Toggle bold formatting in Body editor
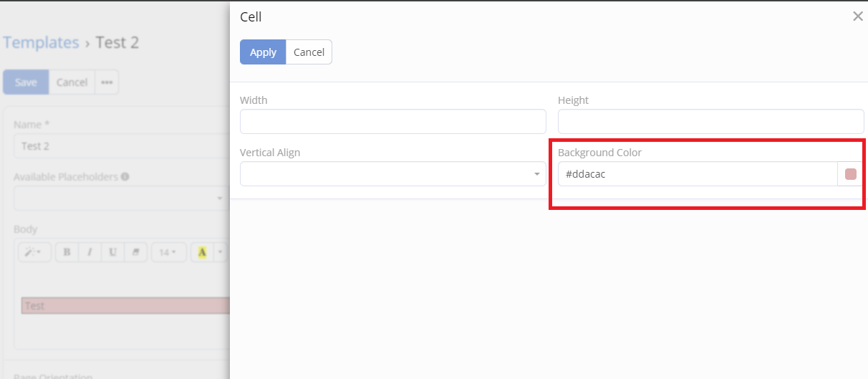868x379 pixels. point(67,252)
